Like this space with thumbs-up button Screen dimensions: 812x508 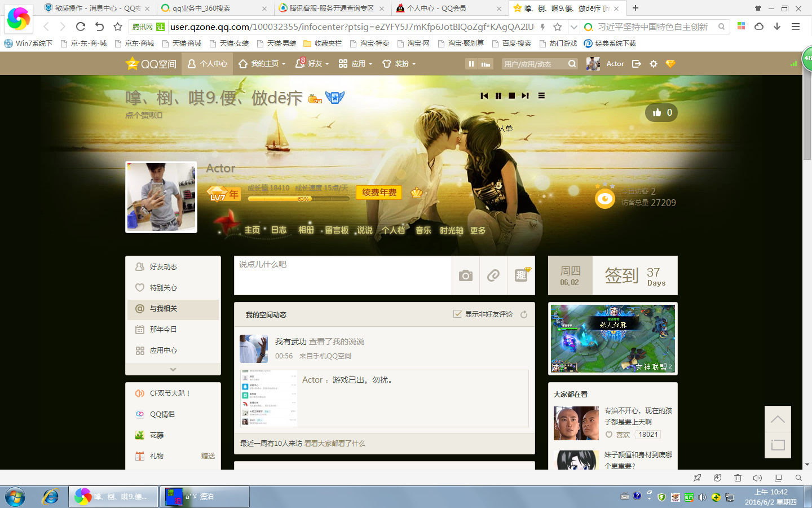click(661, 113)
